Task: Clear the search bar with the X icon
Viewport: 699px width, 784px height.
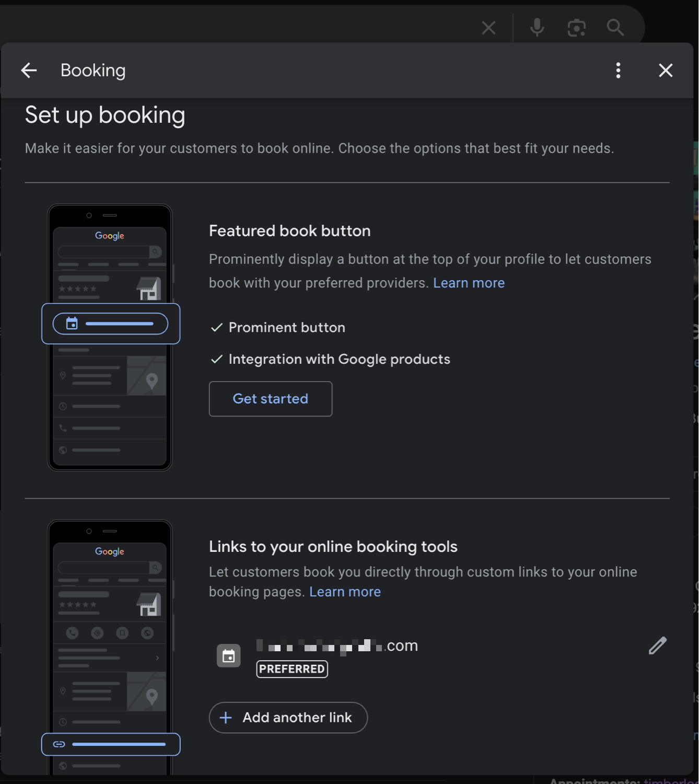Action: click(x=488, y=28)
